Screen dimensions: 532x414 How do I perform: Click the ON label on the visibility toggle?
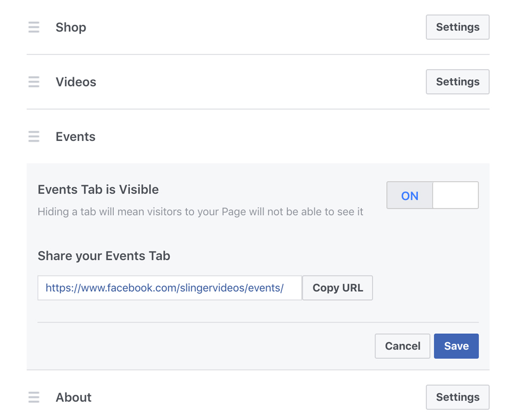click(409, 196)
